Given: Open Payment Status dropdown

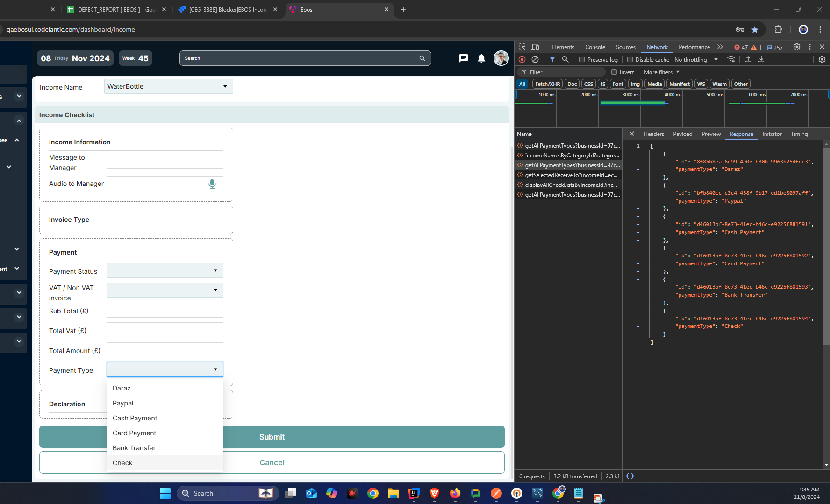Looking at the screenshot, I should pyautogui.click(x=165, y=270).
